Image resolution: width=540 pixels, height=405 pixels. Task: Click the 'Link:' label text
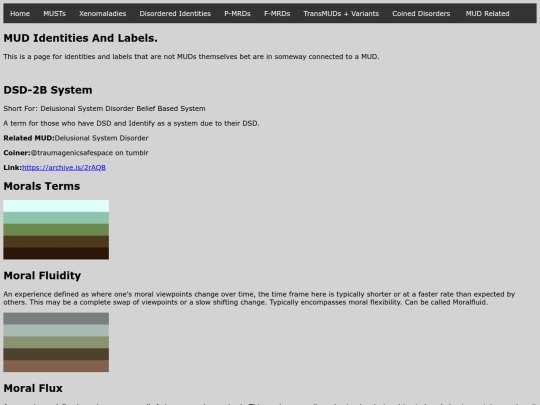click(13, 167)
